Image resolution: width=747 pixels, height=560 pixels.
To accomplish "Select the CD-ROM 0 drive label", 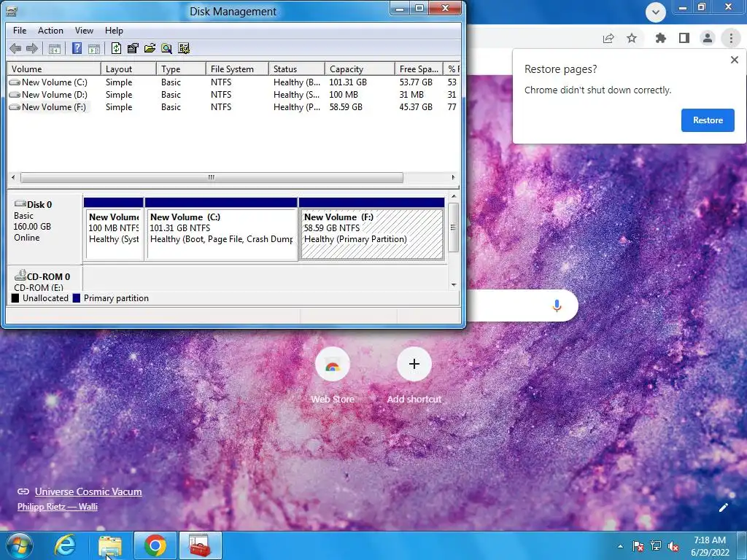I will (44, 278).
